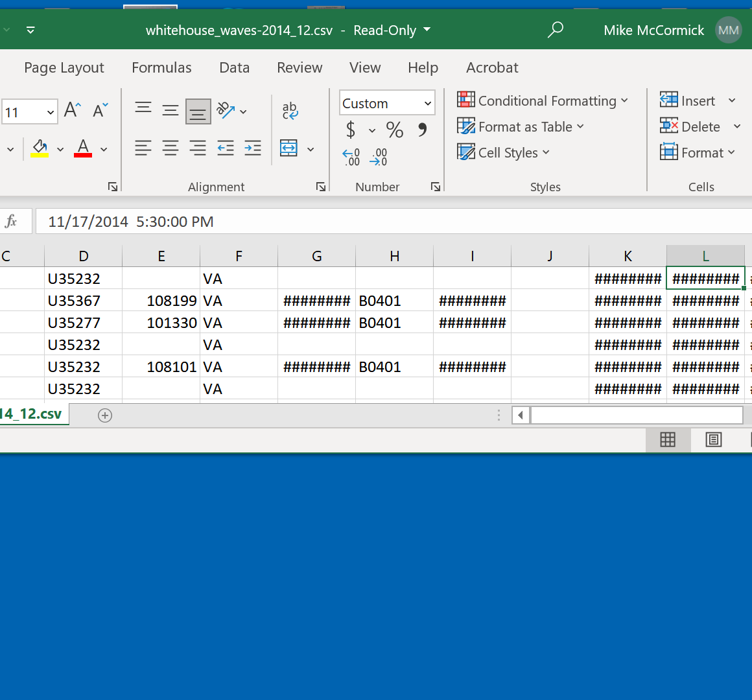The image size is (752, 700).
Task: Open the Formulas ribbon tab
Action: tap(161, 67)
